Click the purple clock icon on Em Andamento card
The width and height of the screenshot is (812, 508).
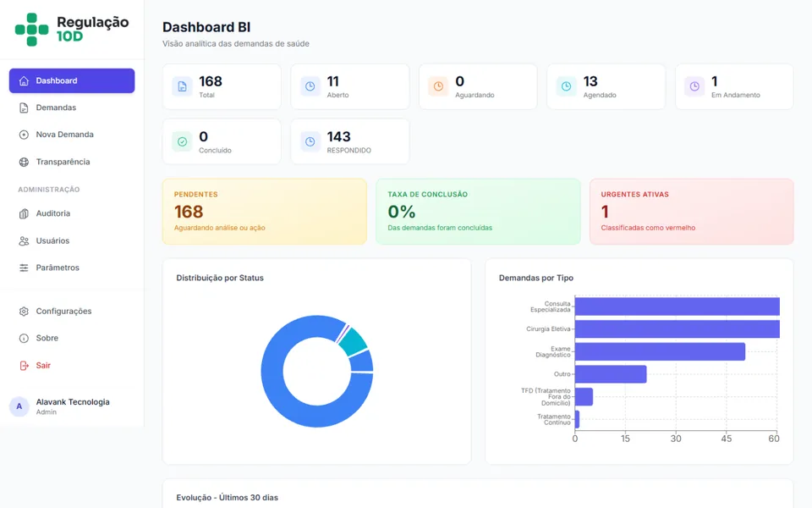coord(694,86)
